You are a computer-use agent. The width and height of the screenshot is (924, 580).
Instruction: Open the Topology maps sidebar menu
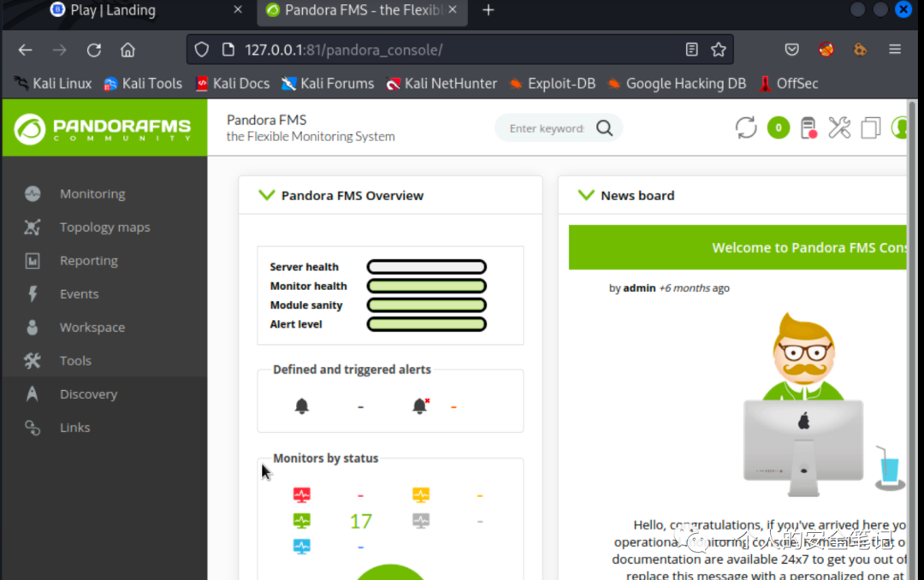[104, 227]
